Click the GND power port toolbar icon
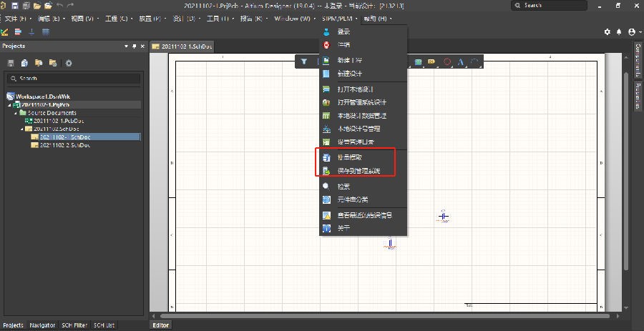Image resolution: width=644 pixels, height=331 pixels. [31, 32]
